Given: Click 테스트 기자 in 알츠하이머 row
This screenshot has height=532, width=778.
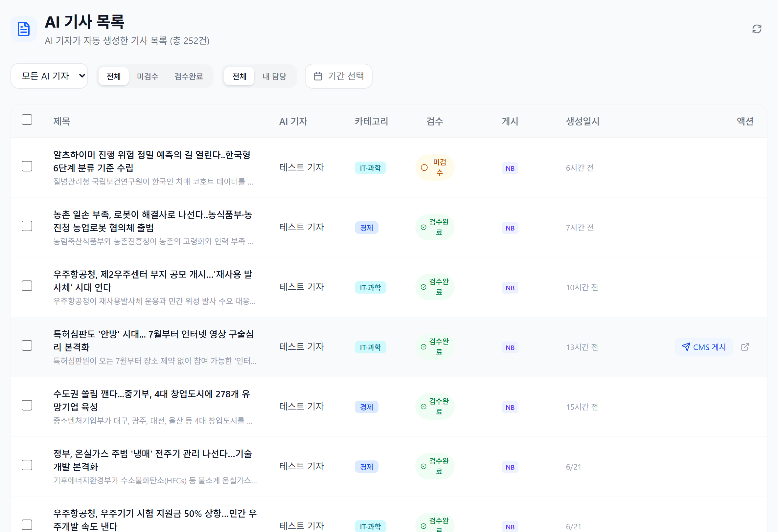Looking at the screenshot, I should click(x=302, y=167).
